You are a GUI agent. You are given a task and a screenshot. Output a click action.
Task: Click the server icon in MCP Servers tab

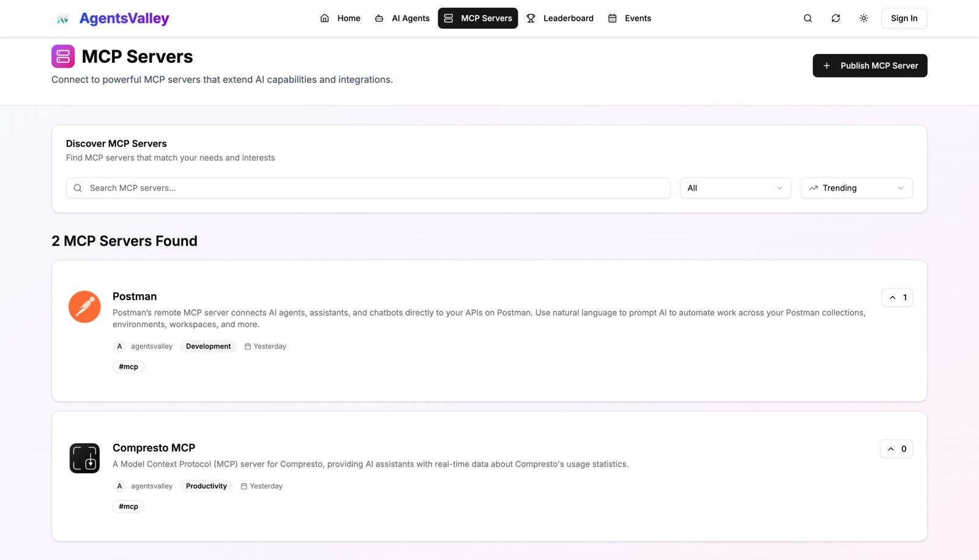pyautogui.click(x=449, y=18)
